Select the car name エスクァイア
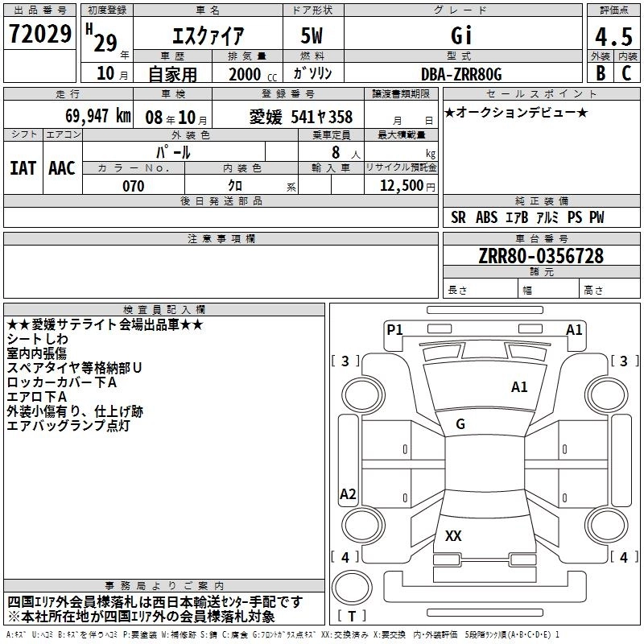This screenshot has height=644, width=644. click(x=208, y=35)
